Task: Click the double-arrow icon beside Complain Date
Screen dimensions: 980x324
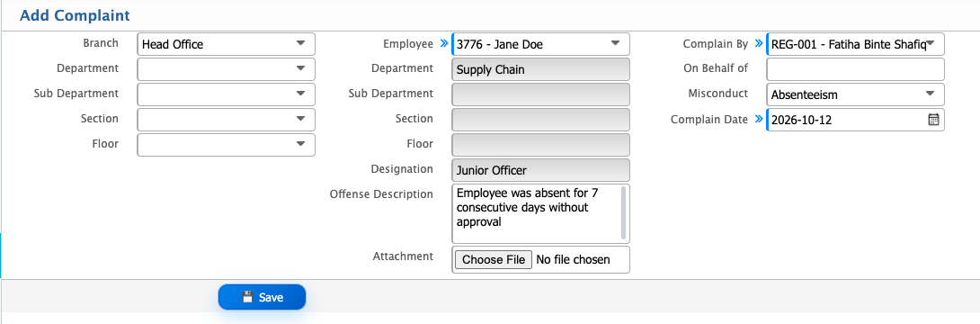Action: [x=759, y=119]
